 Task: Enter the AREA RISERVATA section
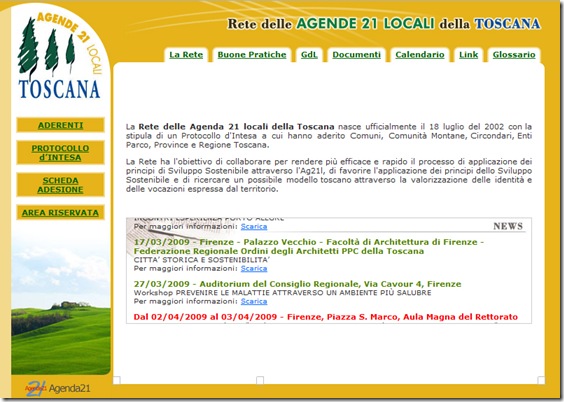(60, 213)
